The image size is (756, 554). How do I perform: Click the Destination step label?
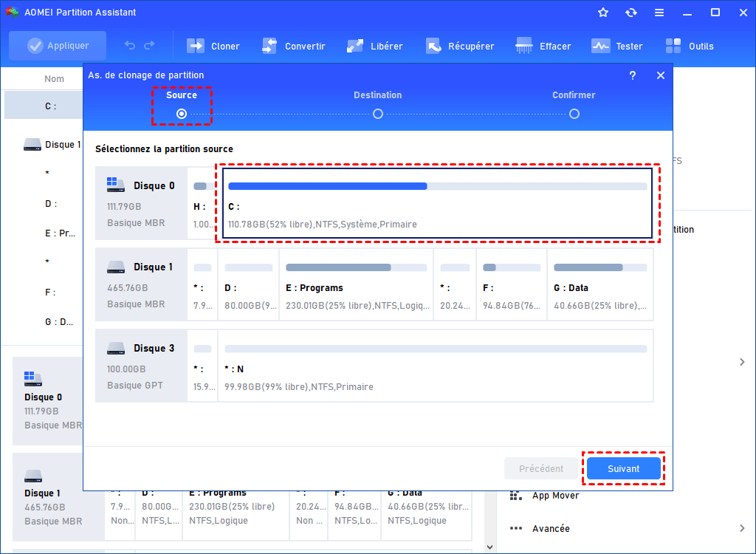(378, 95)
